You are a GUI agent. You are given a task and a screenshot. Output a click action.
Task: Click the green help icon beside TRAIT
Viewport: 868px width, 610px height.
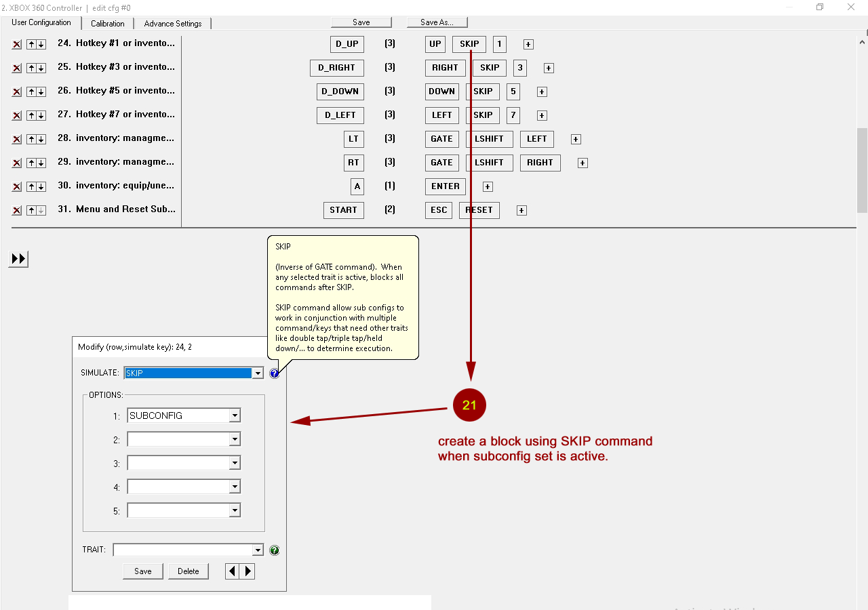tap(274, 550)
